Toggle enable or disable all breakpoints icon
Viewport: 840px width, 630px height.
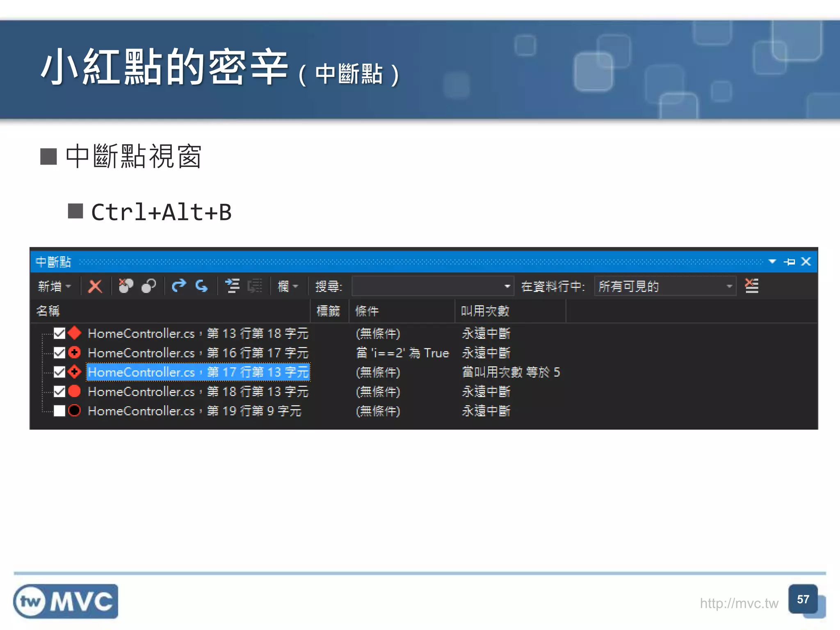pos(148,286)
